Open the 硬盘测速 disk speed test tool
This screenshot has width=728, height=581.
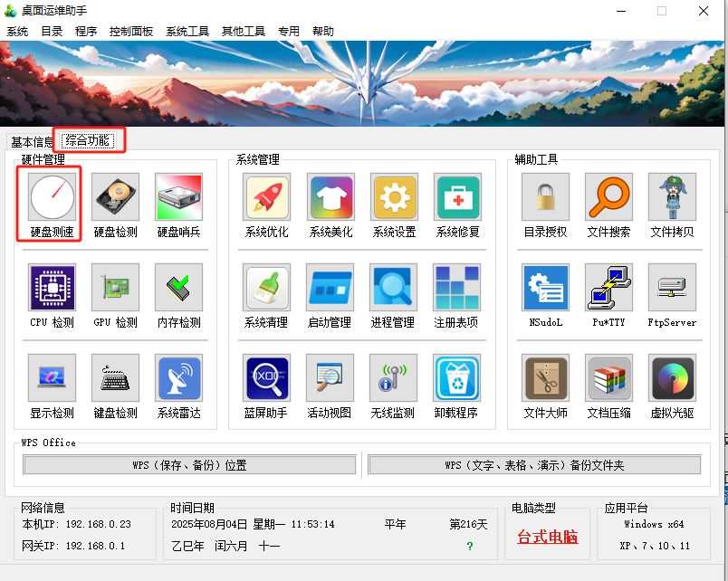pos(52,196)
